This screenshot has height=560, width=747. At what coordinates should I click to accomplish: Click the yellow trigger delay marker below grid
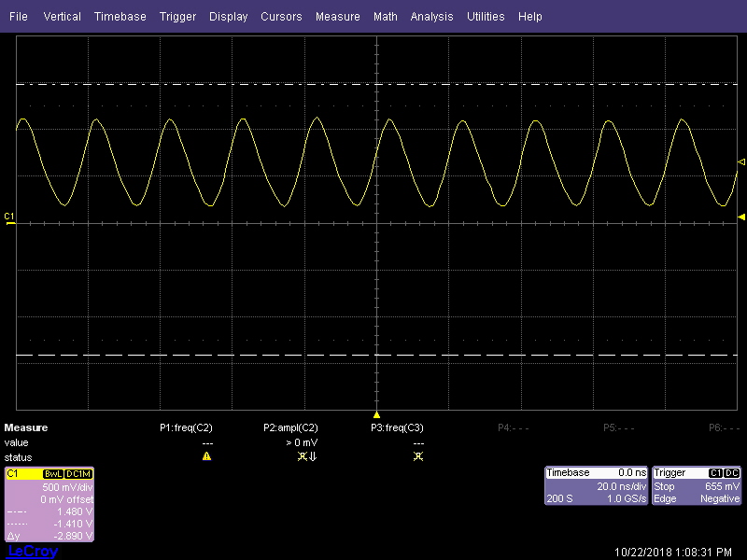tap(376, 414)
